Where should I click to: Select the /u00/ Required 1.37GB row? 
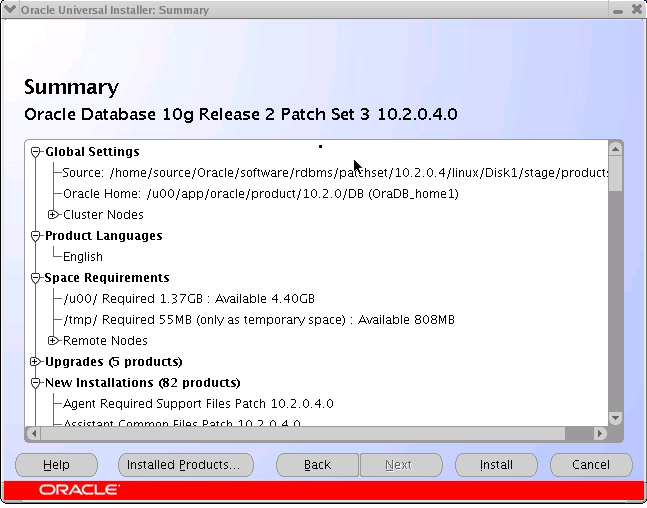click(189, 299)
